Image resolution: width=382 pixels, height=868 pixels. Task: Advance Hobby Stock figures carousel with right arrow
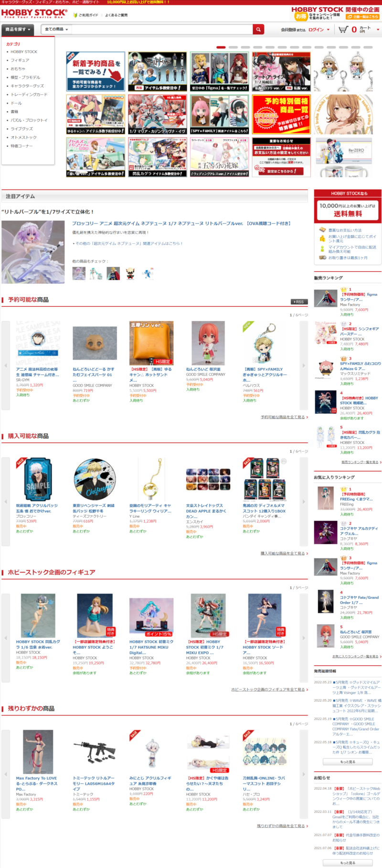(x=304, y=638)
